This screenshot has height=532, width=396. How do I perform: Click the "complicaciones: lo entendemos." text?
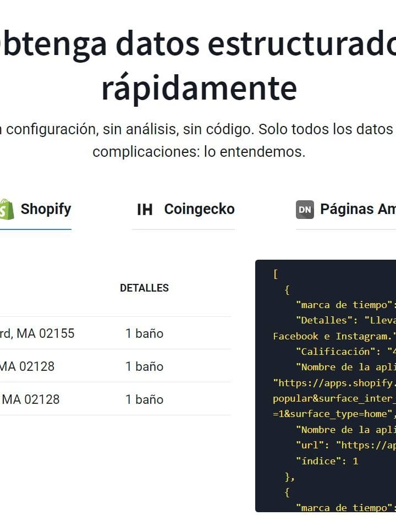coord(199,152)
